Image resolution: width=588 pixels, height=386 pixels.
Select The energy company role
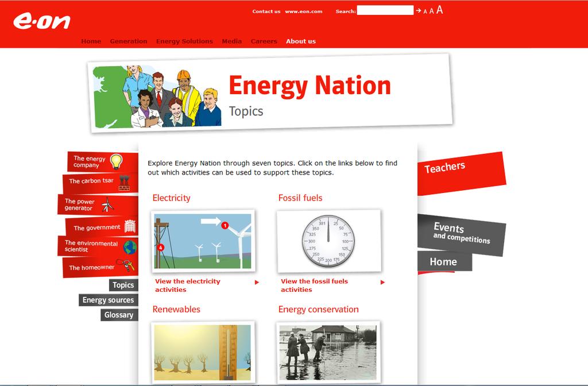103,161
